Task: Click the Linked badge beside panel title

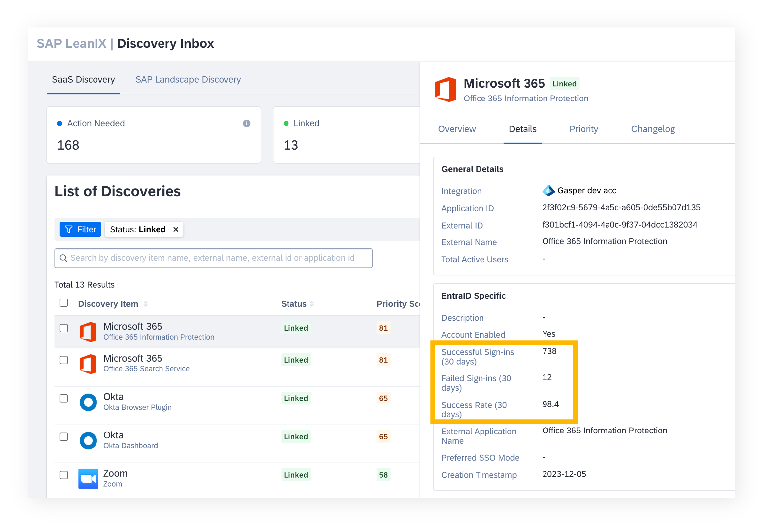Action: coord(564,84)
